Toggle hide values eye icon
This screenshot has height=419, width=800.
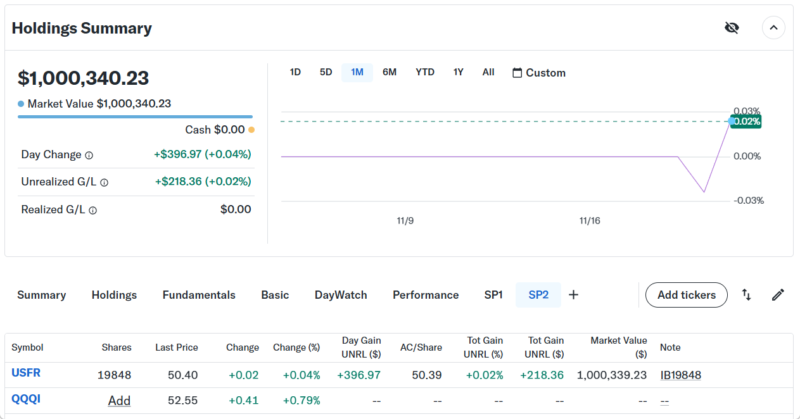pyautogui.click(x=731, y=28)
